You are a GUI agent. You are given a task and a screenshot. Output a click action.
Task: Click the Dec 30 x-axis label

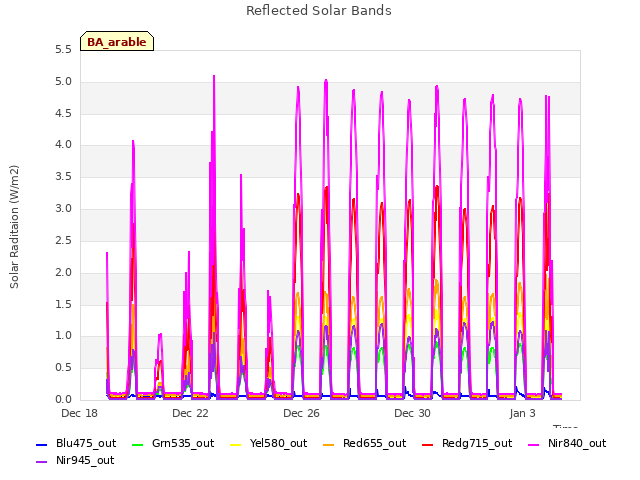click(x=413, y=413)
